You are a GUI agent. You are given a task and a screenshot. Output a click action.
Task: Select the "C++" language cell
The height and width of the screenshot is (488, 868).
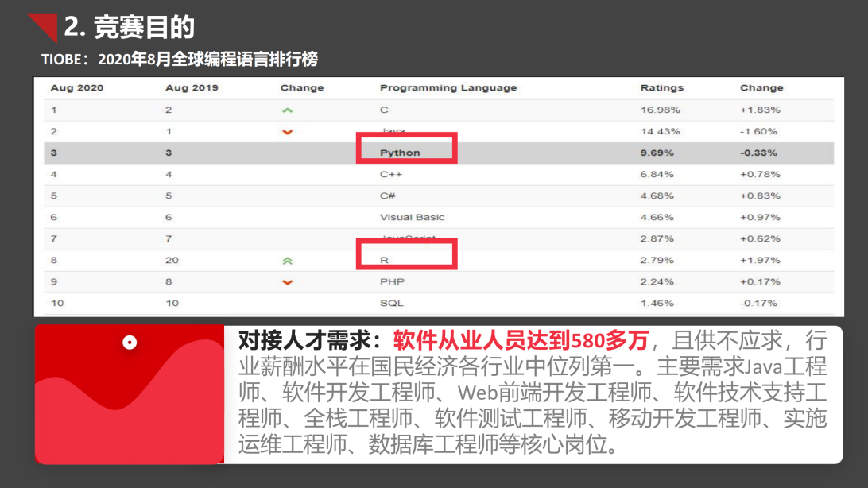click(391, 174)
